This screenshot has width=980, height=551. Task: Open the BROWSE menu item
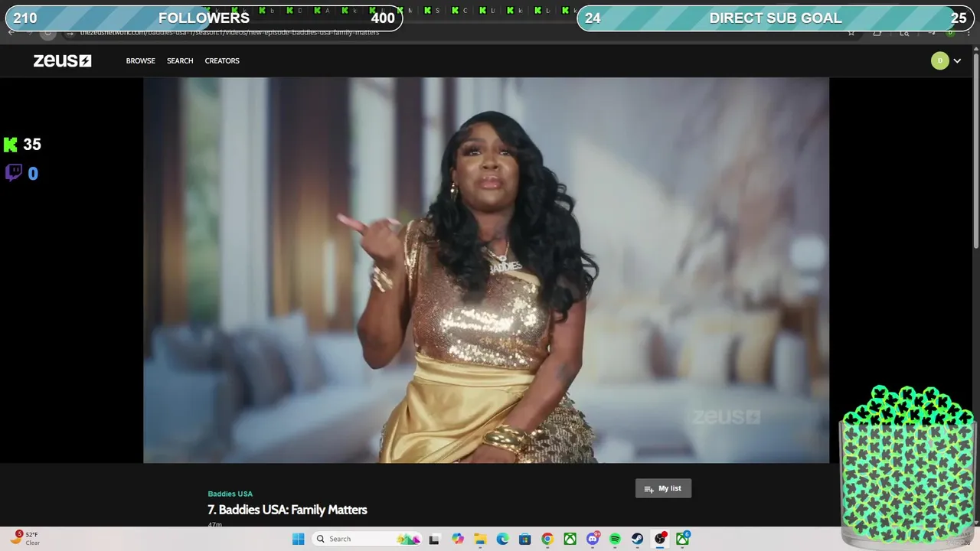coord(140,60)
